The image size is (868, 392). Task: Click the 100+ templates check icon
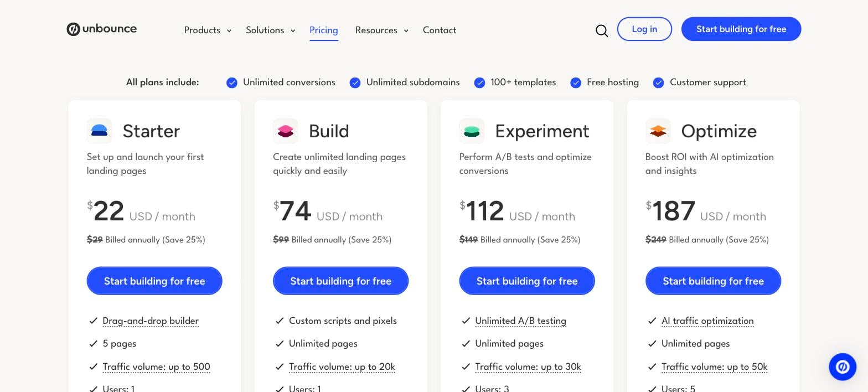click(x=480, y=82)
